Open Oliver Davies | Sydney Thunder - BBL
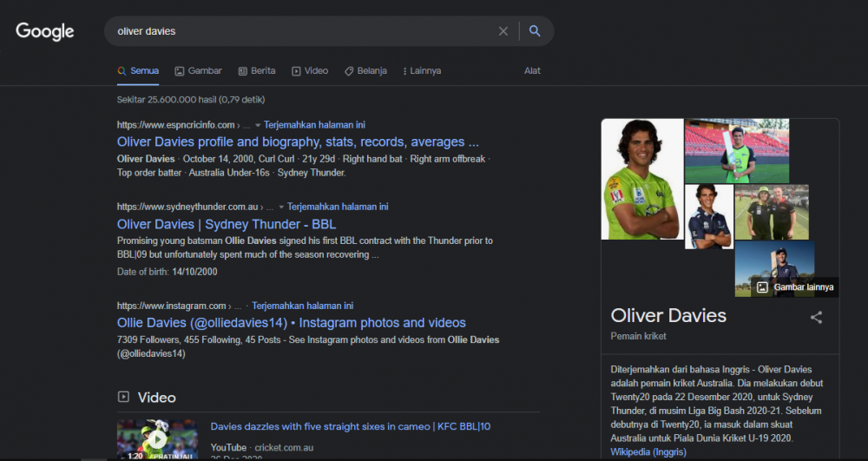The width and height of the screenshot is (868, 461). point(227,224)
